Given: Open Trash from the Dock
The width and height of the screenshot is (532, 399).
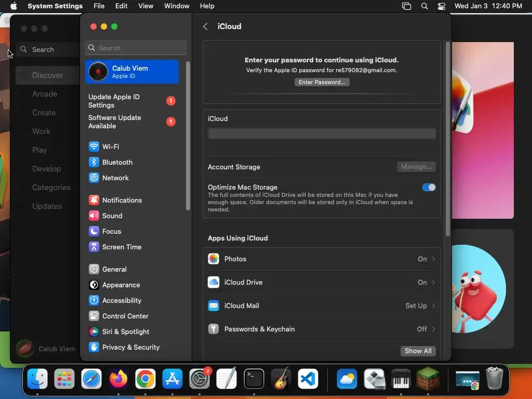Looking at the screenshot, I should [x=495, y=379].
